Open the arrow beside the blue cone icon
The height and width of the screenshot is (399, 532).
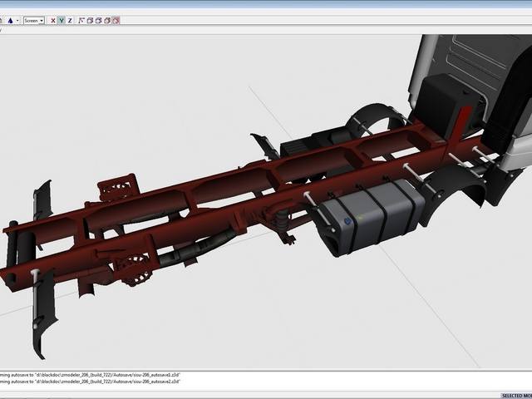click(17, 20)
